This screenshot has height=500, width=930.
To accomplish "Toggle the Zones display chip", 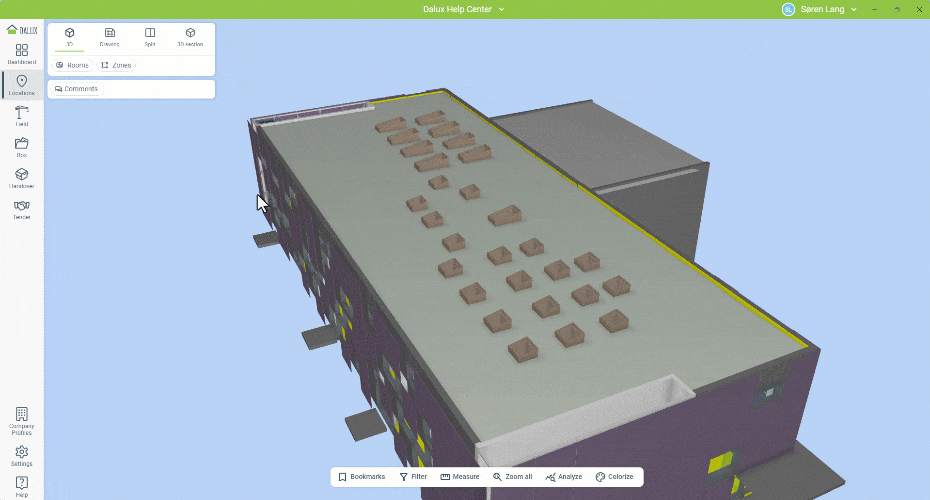I will pos(116,65).
